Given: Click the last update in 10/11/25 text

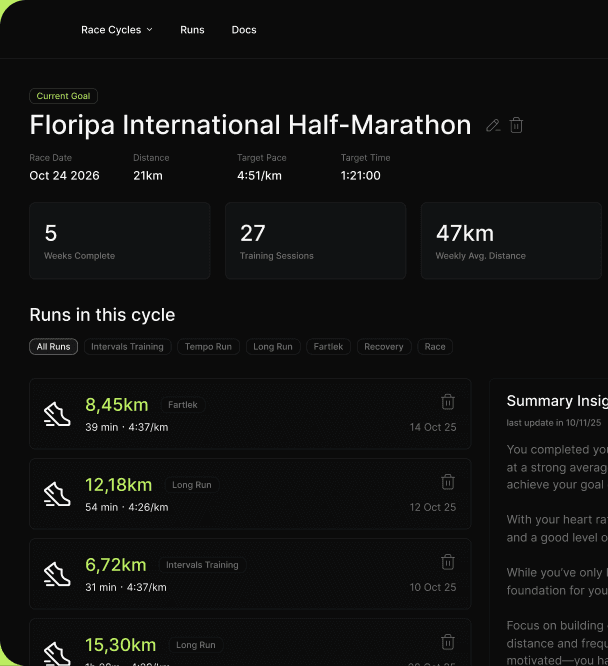Looking at the screenshot, I should tap(554, 423).
